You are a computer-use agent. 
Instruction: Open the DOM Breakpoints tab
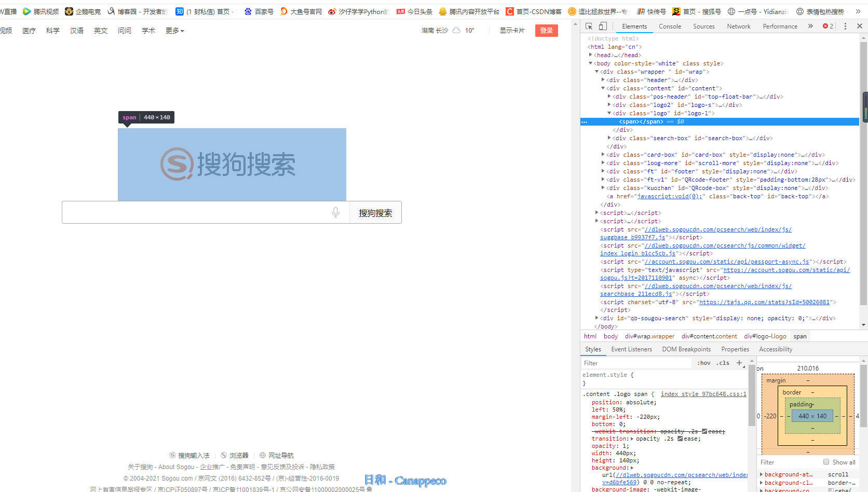click(686, 349)
